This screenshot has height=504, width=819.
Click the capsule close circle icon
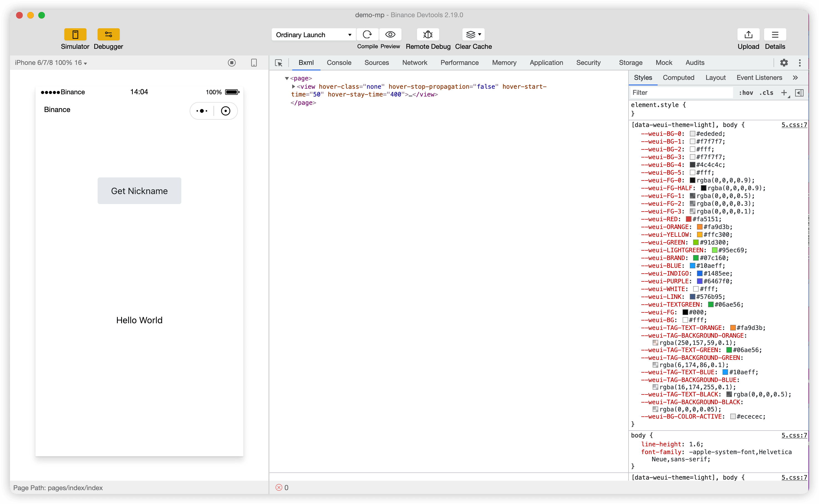click(226, 111)
